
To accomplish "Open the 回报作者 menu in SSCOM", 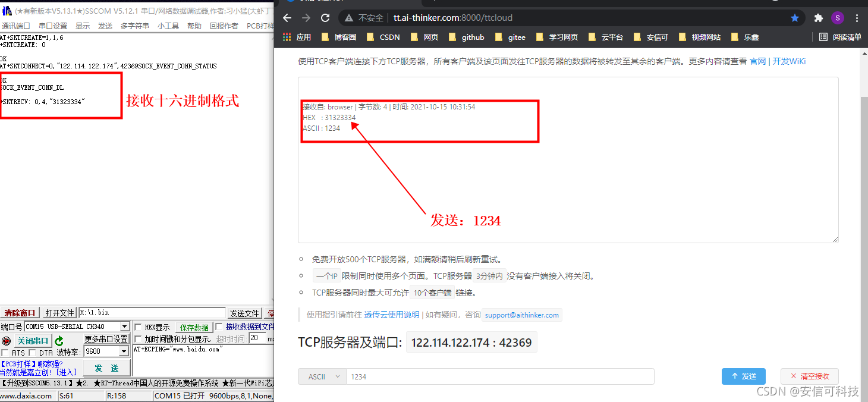I will [x=224, y=26].
